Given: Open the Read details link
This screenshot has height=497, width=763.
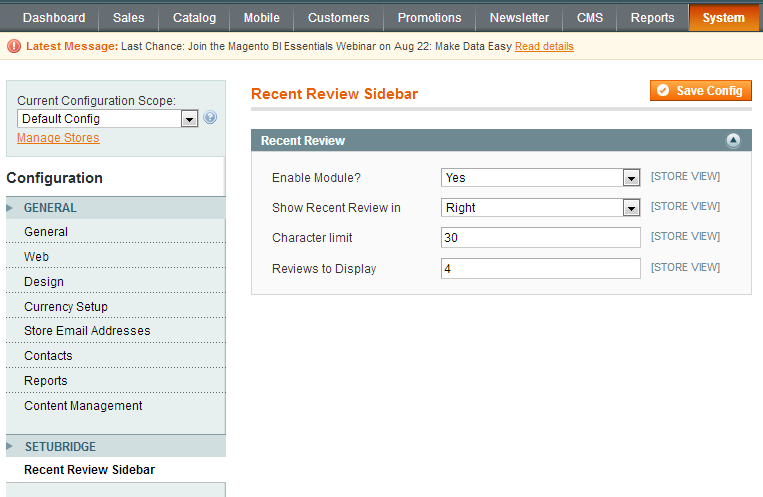Looking at the screenshot, I should point(544,47).
